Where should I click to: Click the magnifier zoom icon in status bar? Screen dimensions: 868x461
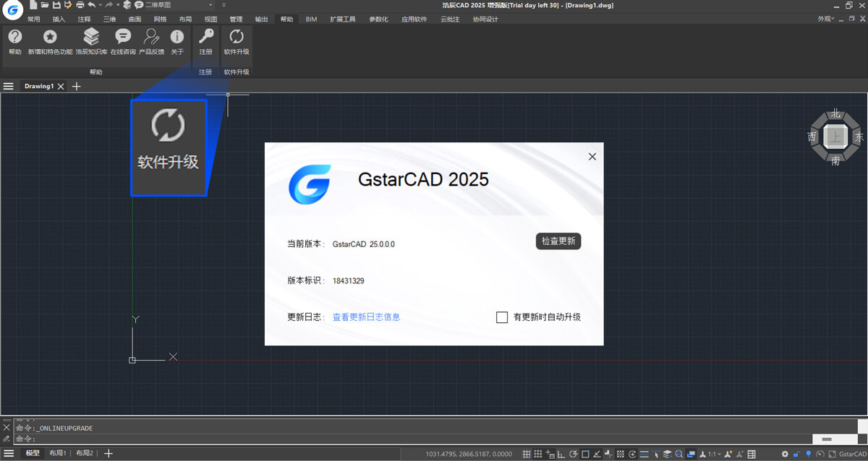pyautogui.click(x=679, y=454)
